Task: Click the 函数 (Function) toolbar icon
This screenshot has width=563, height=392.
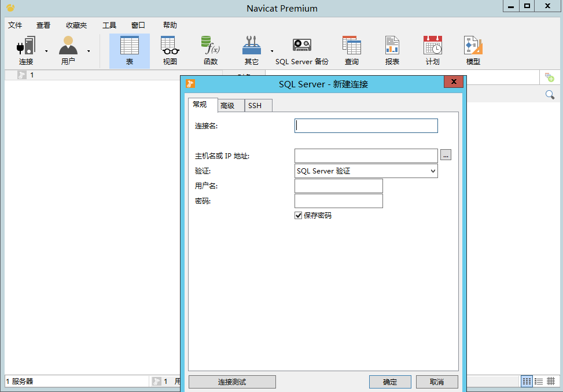Action: (x=210, y=50)
